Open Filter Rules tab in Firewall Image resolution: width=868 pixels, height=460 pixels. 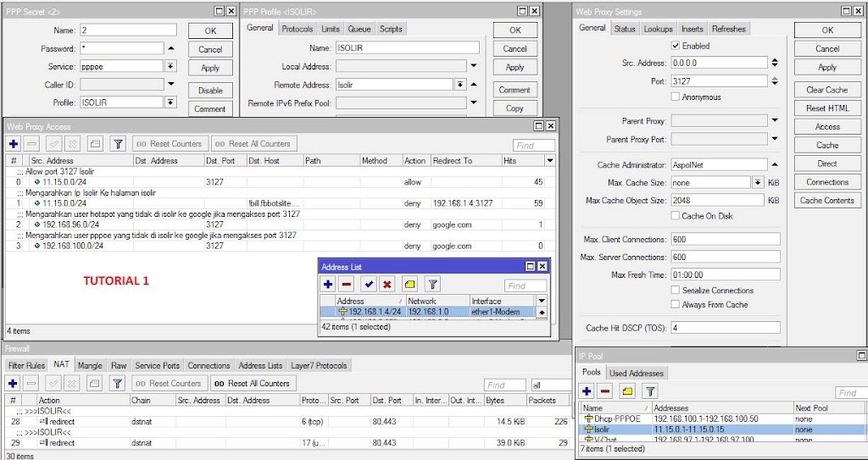coord(27,365)
